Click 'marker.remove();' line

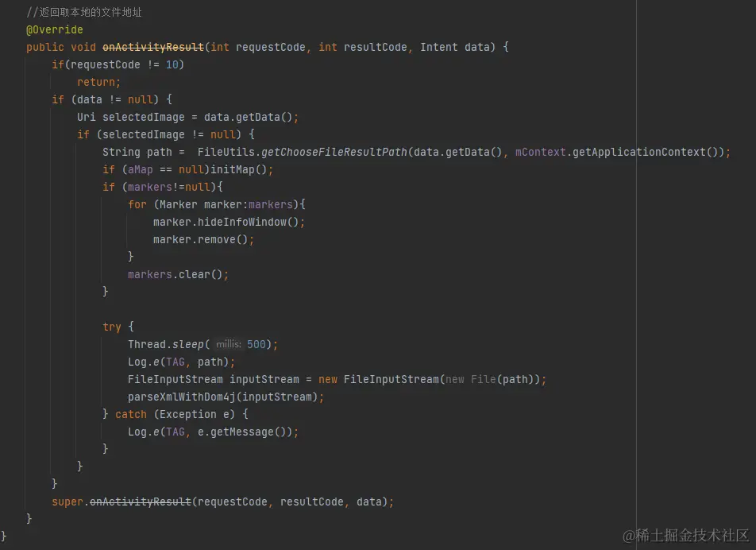click(203, 239)
